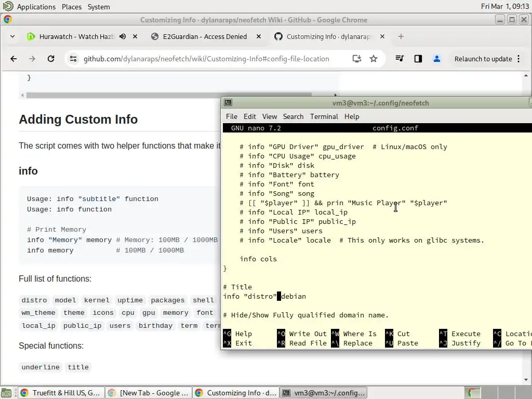Click Chrome's forward navigation arrow
This screenshot has width=532, height=399.
click(32, 59)
